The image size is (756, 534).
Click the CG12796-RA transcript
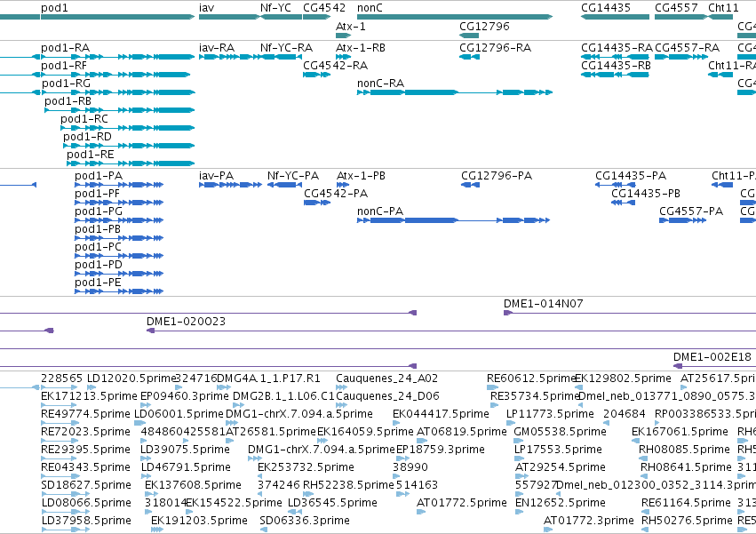(470, 57)
